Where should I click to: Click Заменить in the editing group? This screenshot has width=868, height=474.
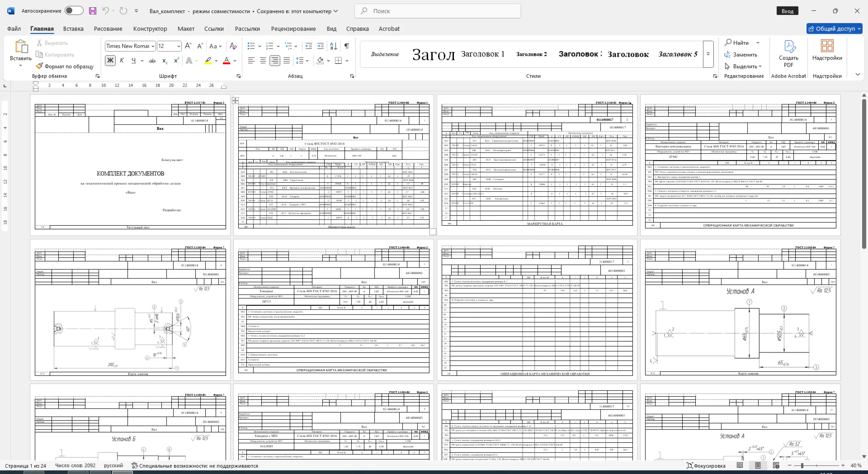pos(741,55)
